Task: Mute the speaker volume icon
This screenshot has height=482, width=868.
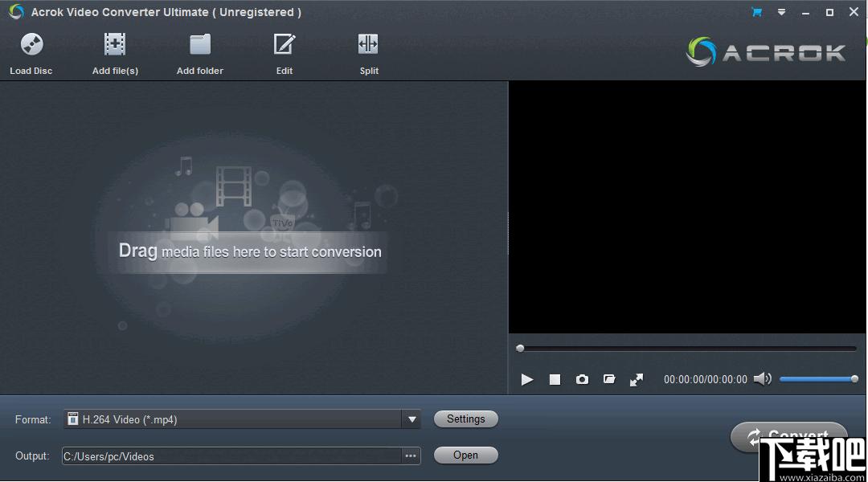Action: click(762, 379)
